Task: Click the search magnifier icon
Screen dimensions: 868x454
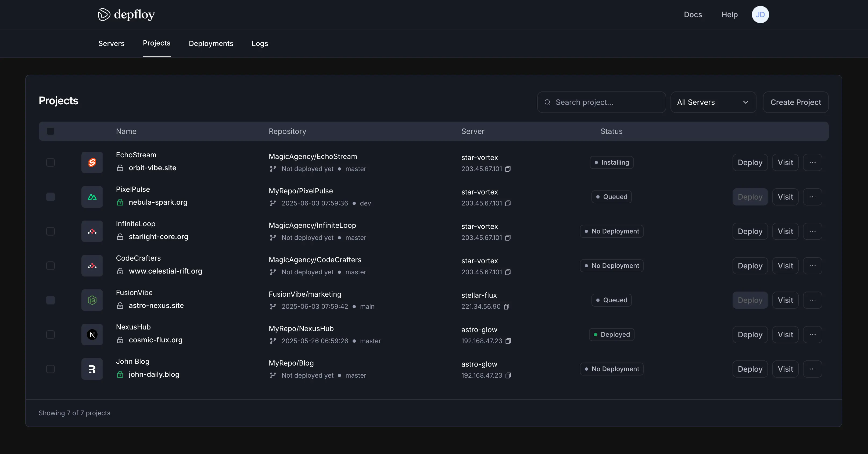Action: [x=548, y=102]
